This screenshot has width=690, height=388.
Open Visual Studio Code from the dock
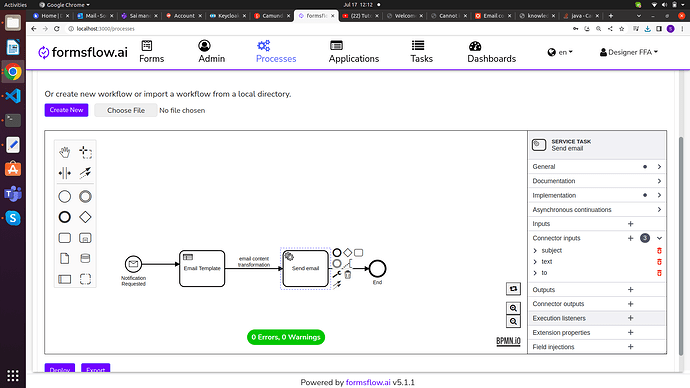point(13,96)
